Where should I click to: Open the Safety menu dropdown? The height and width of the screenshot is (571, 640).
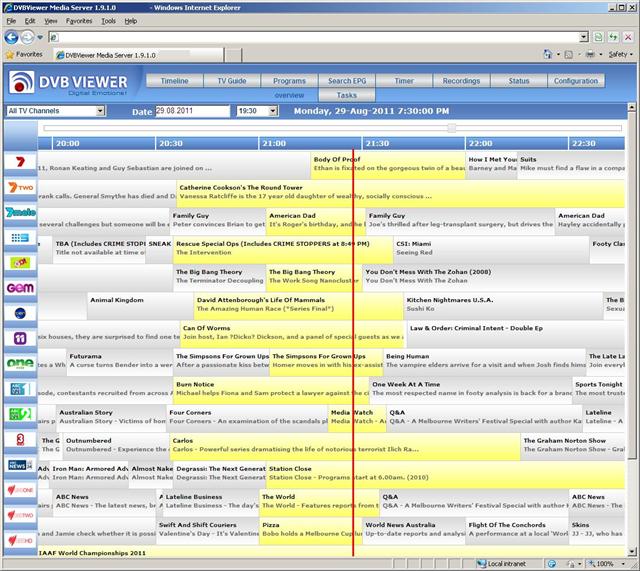(x=620, y=54)
